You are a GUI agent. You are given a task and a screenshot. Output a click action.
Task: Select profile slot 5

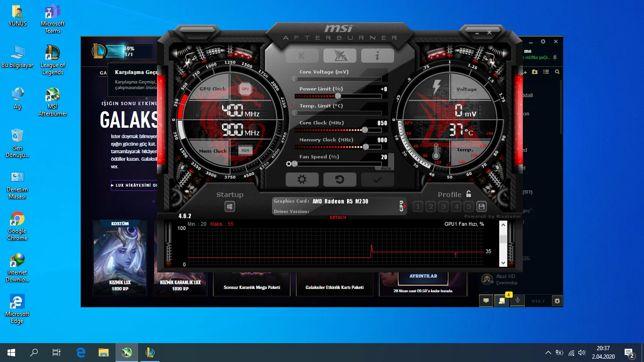[x=469, y=206]
